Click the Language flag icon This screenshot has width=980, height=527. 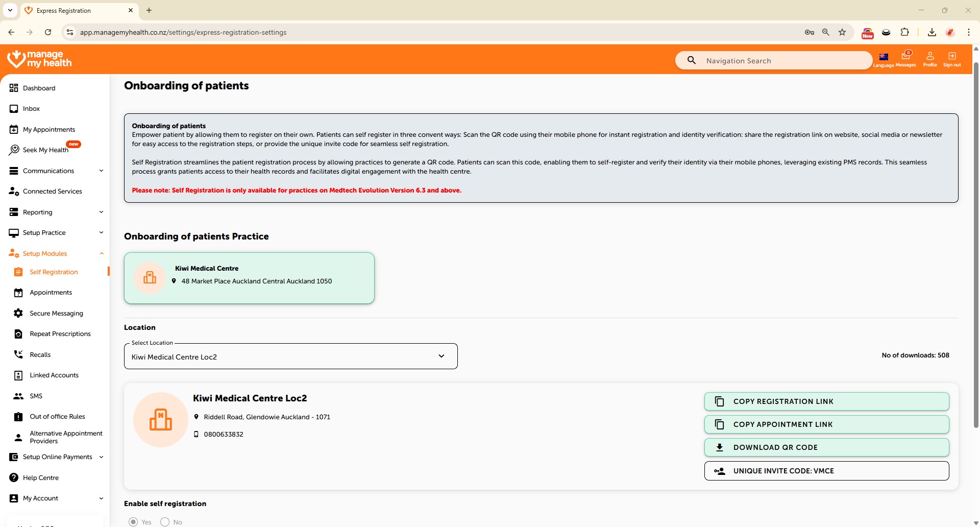pos(884,57)
